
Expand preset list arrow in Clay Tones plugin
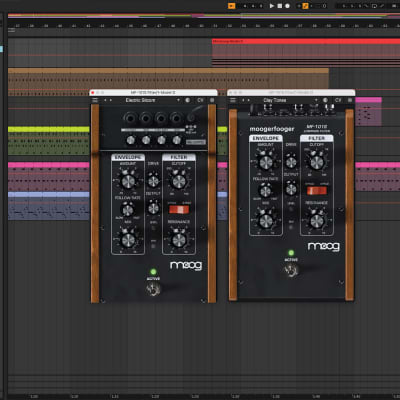click(316, 100)
